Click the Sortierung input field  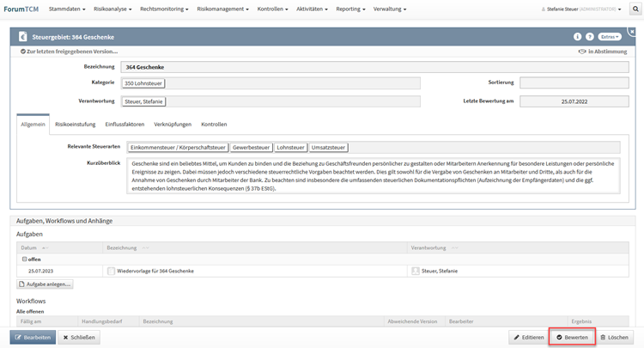pyautogui.click(x=574, y=83)
